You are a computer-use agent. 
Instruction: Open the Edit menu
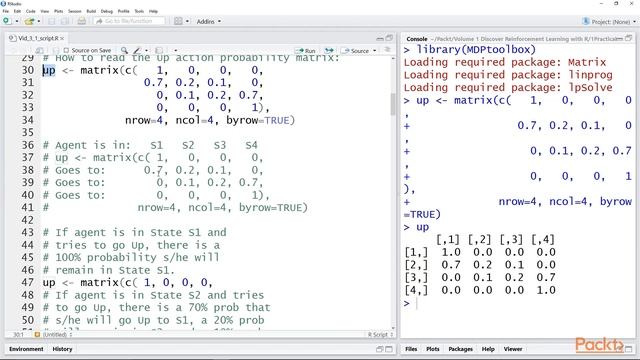17,11
